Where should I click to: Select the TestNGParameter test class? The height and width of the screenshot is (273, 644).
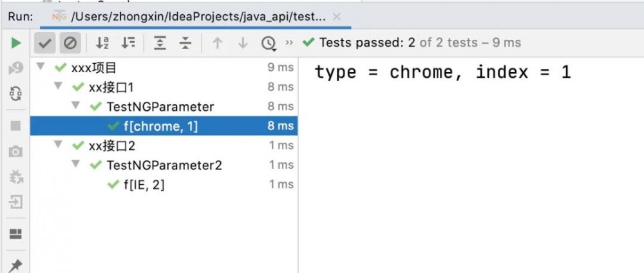(x=160, y=106)
